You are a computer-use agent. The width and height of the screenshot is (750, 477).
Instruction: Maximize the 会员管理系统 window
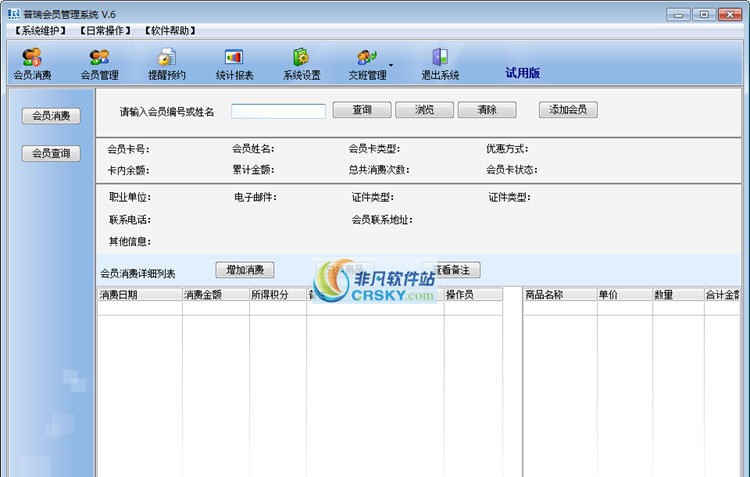point(704,14)
